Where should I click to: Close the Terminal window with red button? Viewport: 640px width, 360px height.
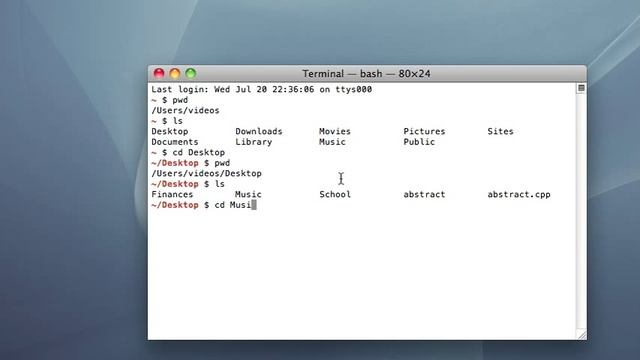[159, 73]
